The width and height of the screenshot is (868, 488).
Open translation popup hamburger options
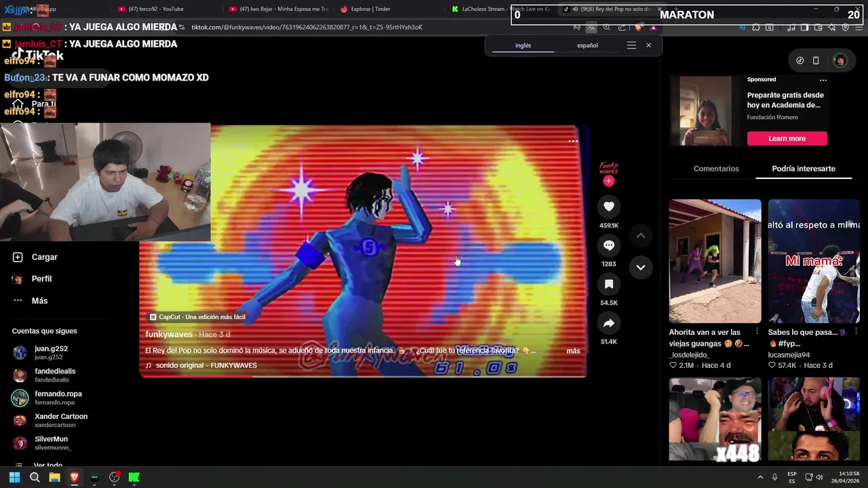(x=631, y=45)
